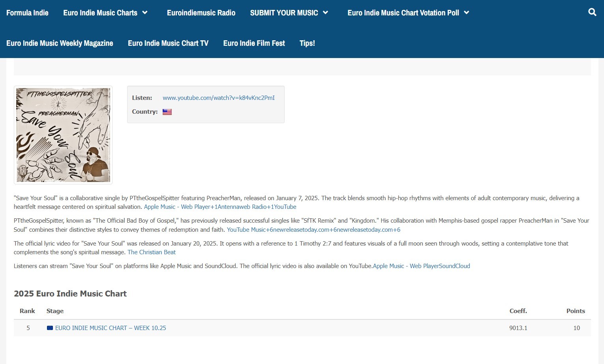Click the Stage column header

(55, 311)
